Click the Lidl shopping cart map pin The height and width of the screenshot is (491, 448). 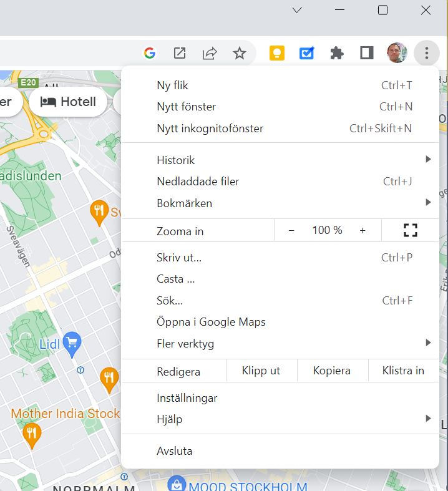(x=72, y=343)
